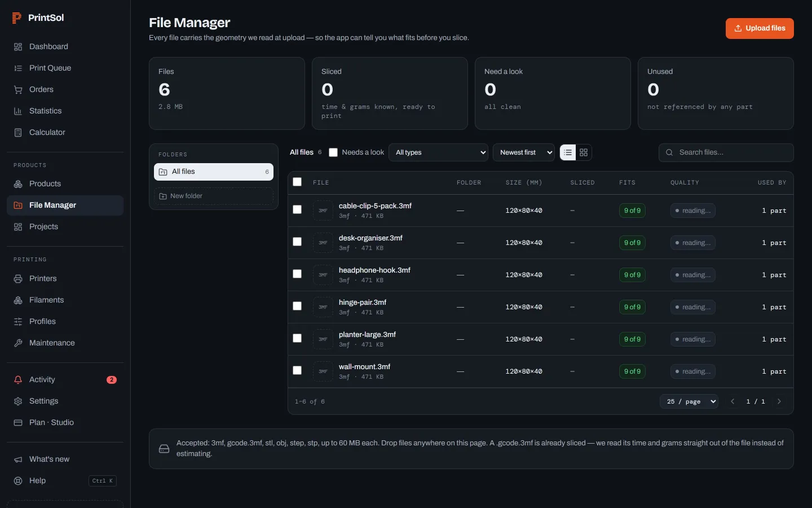Click the Calculator sidebar icon

(18, 133)
